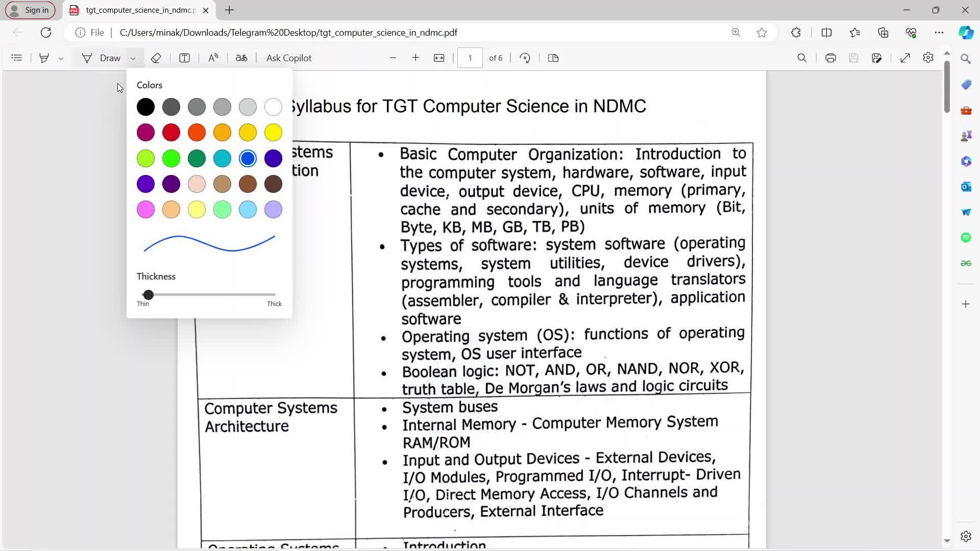The width and height of the screenshot is (980, 551).
Task: Rotate the PDF page
Action: (x=525, y=58)
